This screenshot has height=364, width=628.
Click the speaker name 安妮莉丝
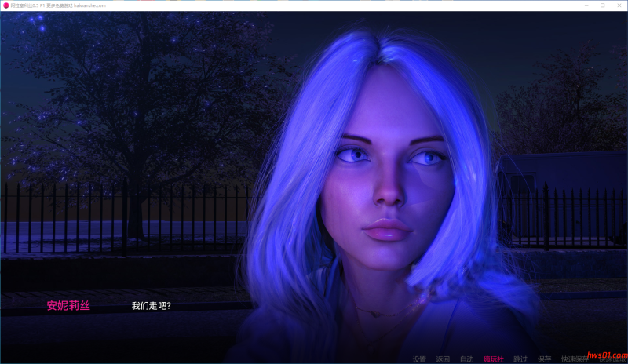[x=68, y=306]
